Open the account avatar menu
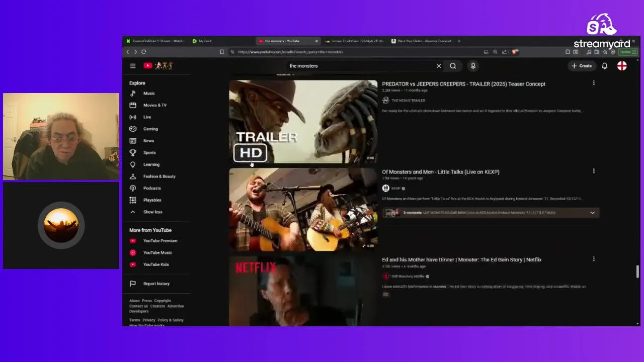The height and width of the screenshot is (362, 644). coord(622,66)
